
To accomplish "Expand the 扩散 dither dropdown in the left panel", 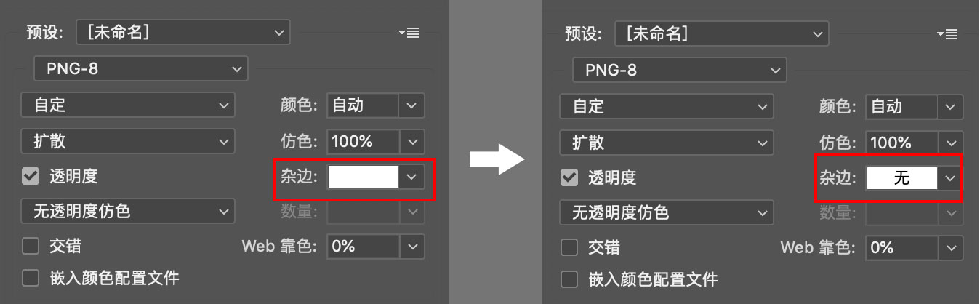I will click(128, 141).
